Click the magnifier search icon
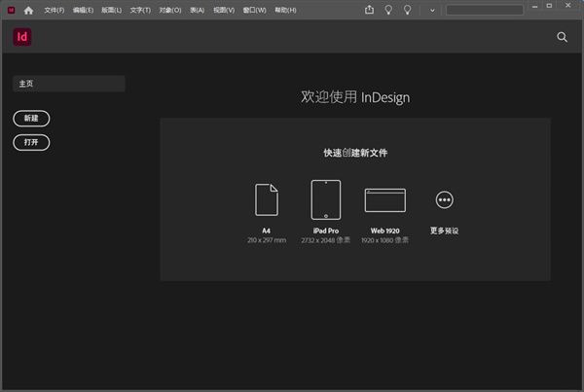 point(562,37)
